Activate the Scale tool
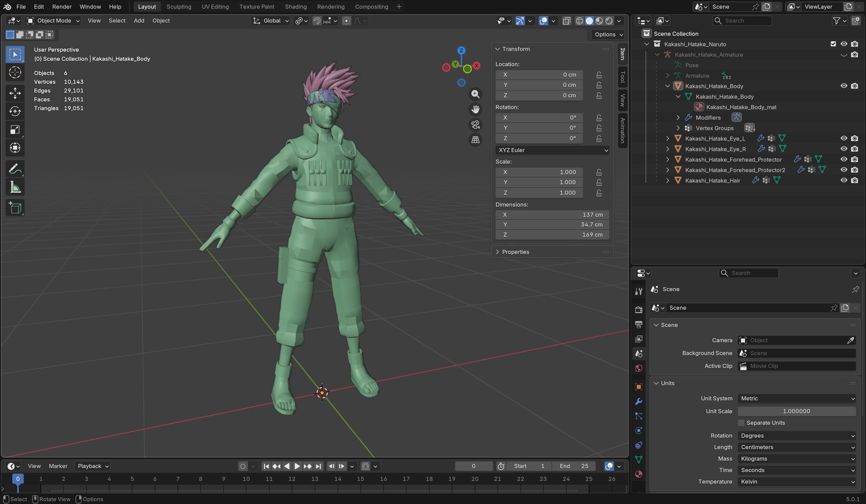The width and height of the screenshot is (866, 504). coord(15,130)
